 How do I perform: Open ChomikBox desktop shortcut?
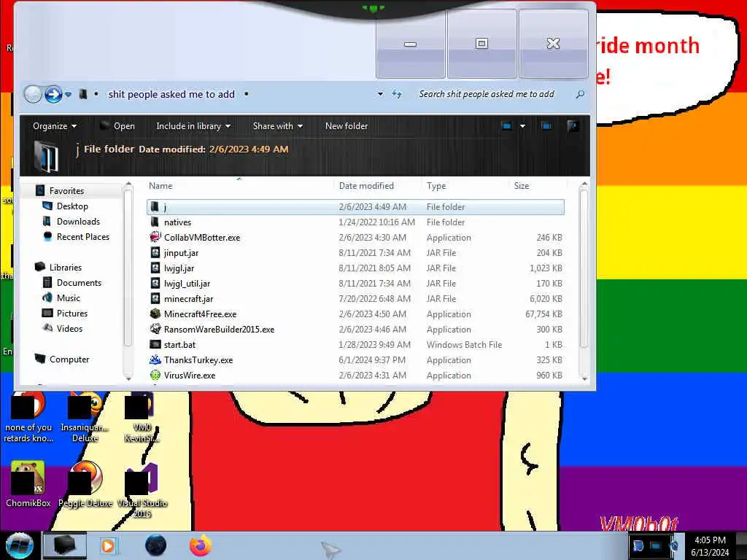click(x=28, y=484)
